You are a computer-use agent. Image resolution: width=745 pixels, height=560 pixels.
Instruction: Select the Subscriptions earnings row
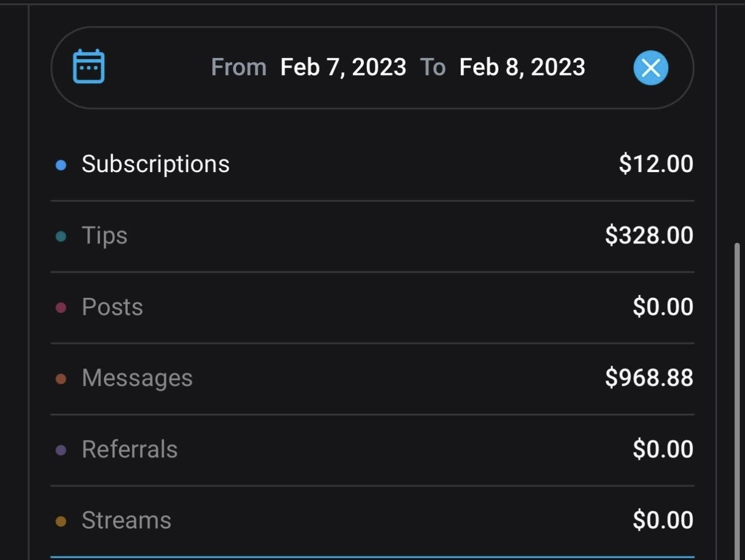click(x=372, y=165)
